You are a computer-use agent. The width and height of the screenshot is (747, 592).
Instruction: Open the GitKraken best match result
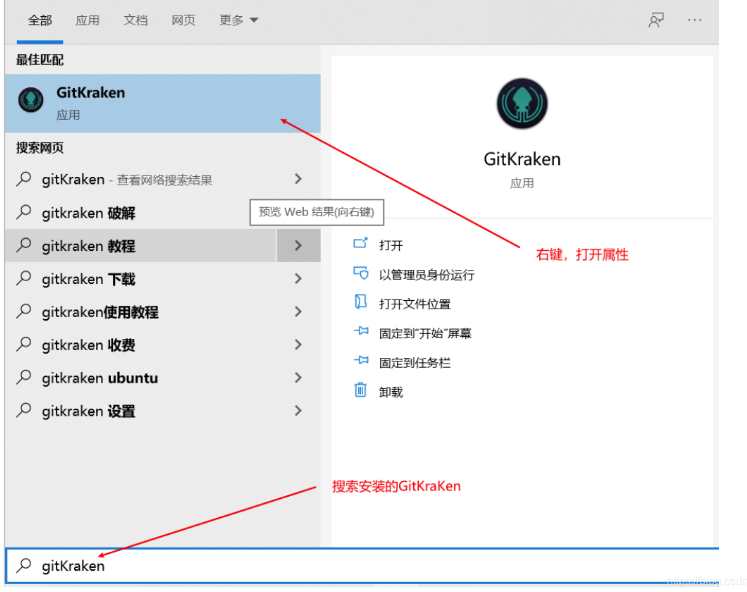pos(162,103)
